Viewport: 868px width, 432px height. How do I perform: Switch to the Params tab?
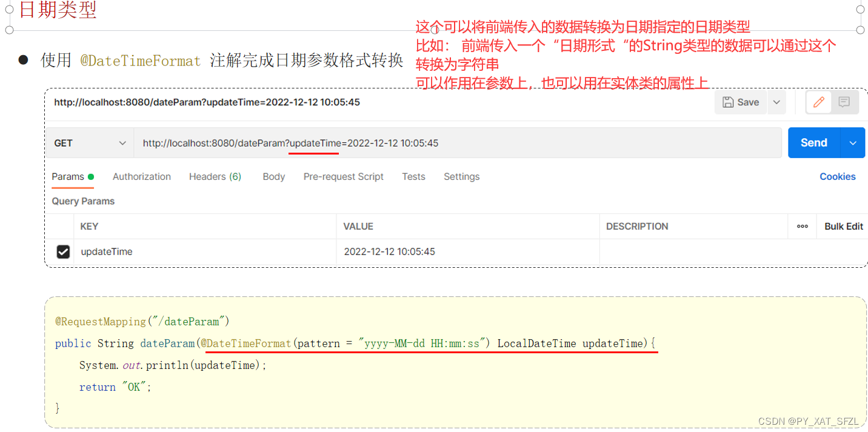coord(73,177)
